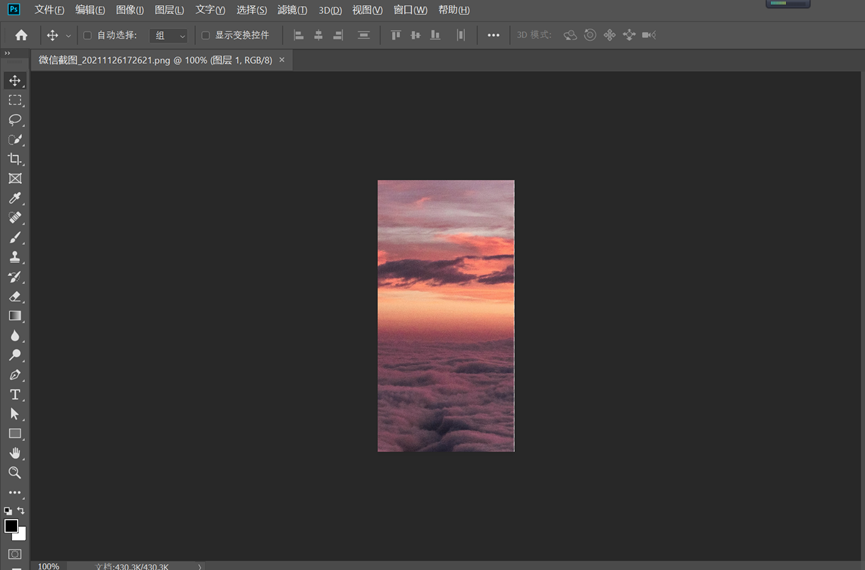The width and height of the screenshot is (865, 570).
Task: Select the History Brush tool
Action: (x=15, y=276)
